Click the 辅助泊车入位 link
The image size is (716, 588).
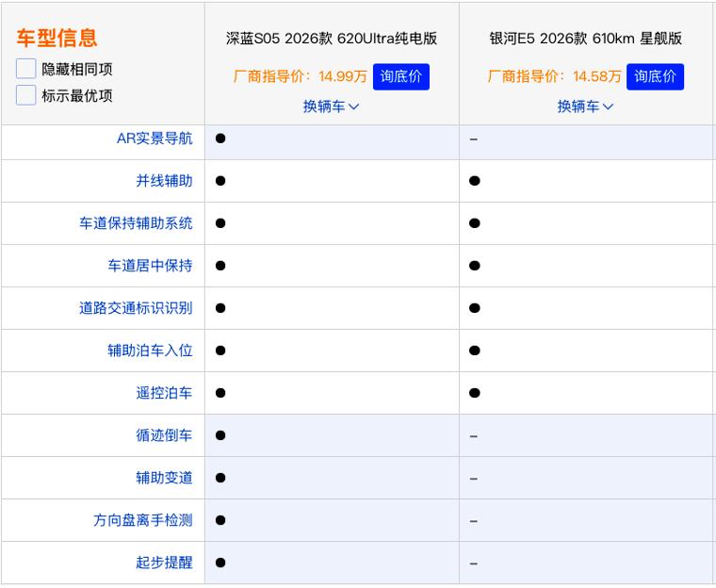click(x=150, y=351)
